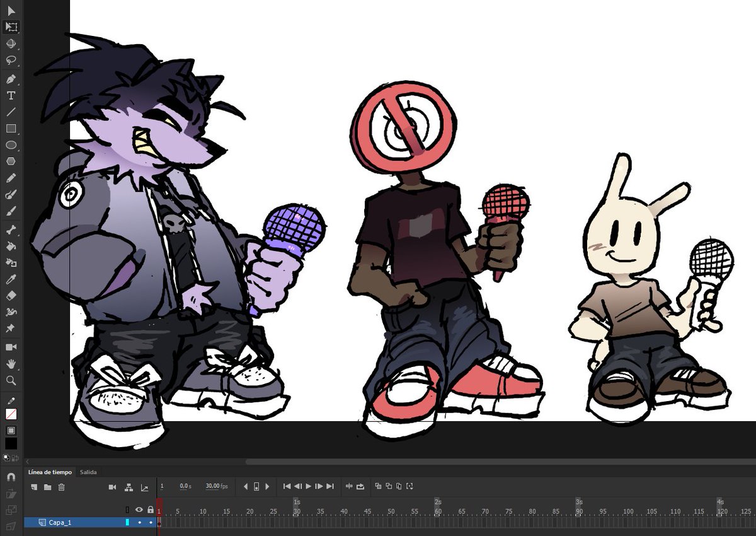Select the Oval tool
756x536 pixels.
(x=11, y=145)
